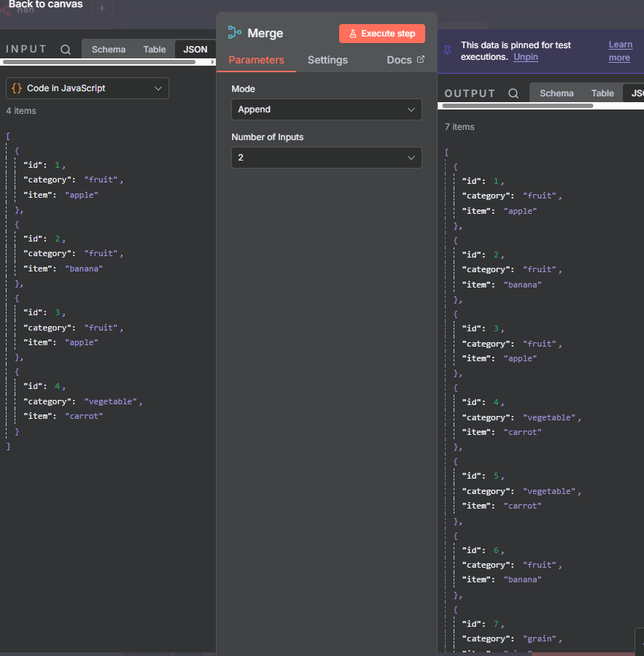This screenshot has width=644, height=656.
Task: Click the flask icon on Execute step
Action: point(353,34)
